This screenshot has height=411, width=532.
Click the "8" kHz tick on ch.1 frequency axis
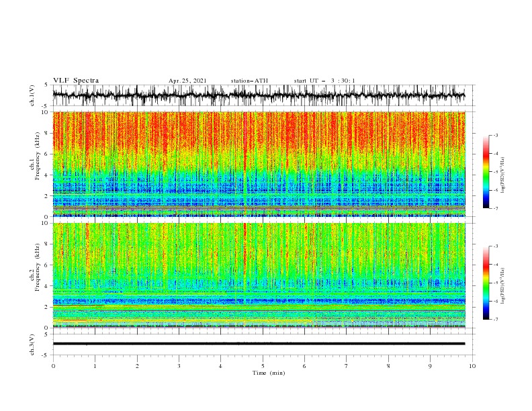48,133
